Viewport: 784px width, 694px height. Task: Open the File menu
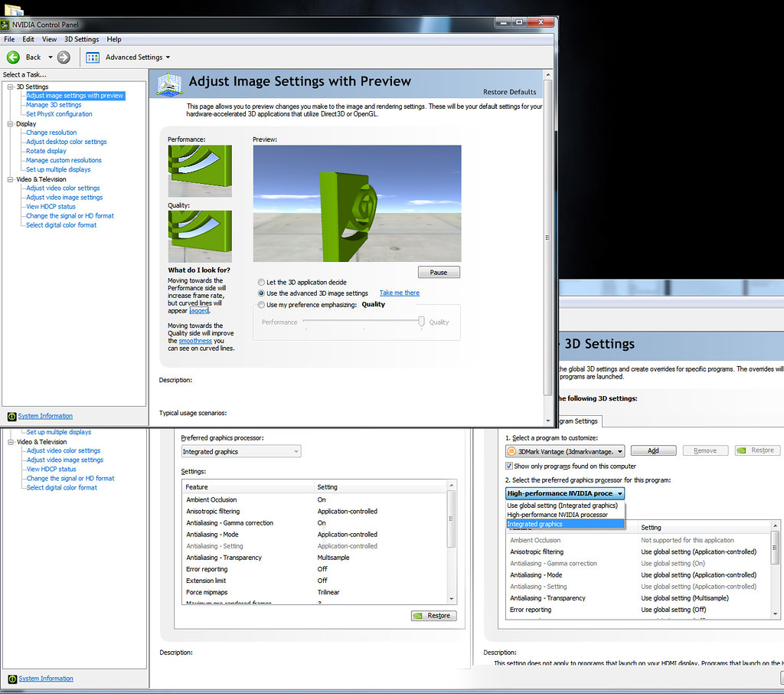(9, 39)
